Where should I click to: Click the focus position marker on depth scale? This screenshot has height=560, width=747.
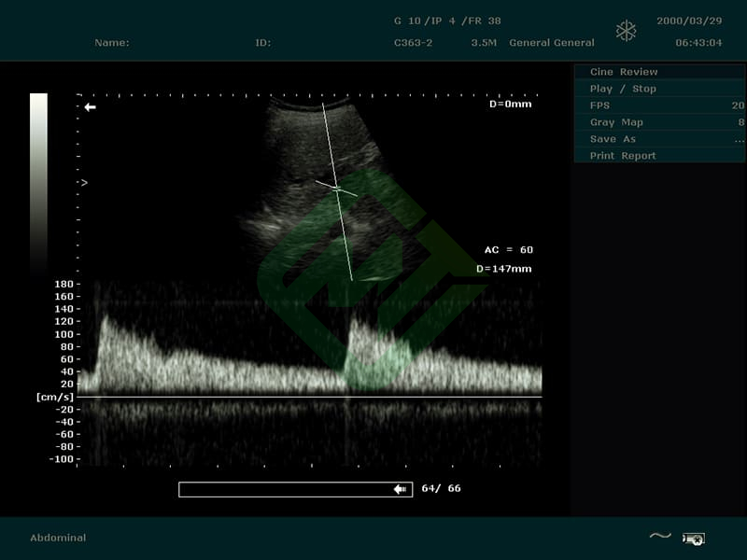point(84,182)
